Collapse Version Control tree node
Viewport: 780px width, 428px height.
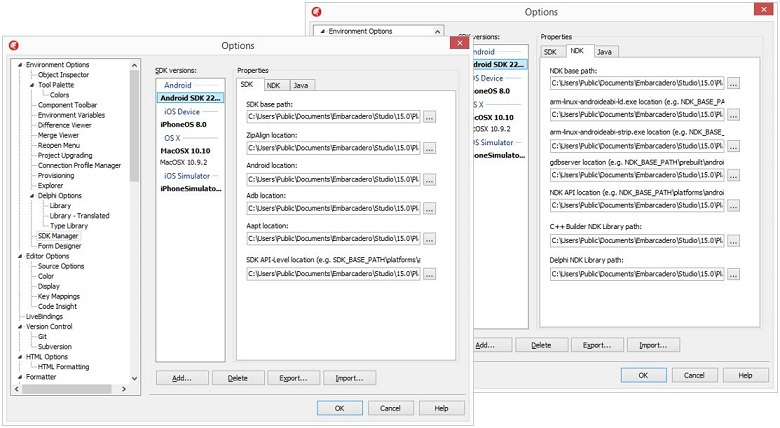[x=20, y=327]
